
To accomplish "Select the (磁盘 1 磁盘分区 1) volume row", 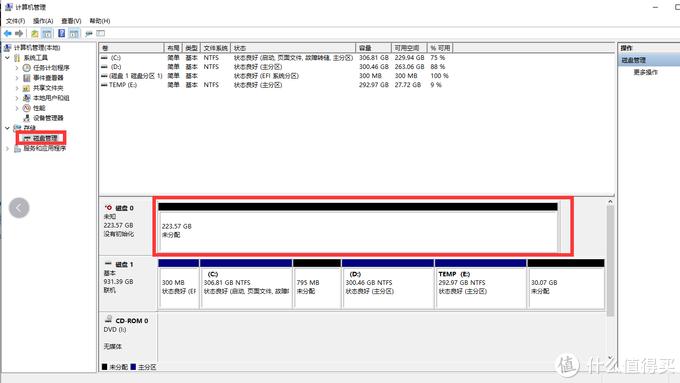I will tap(136, 76).
